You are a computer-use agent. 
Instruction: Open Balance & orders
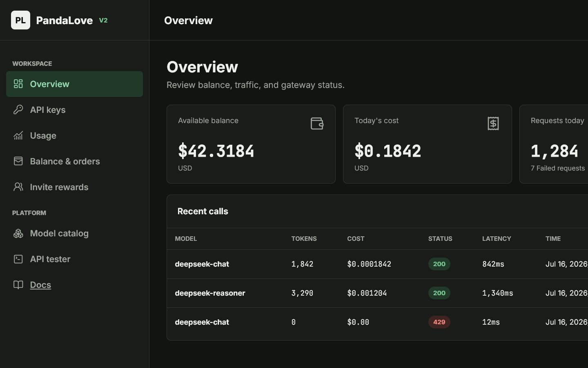pyautogui.click(x=74, y=161)
